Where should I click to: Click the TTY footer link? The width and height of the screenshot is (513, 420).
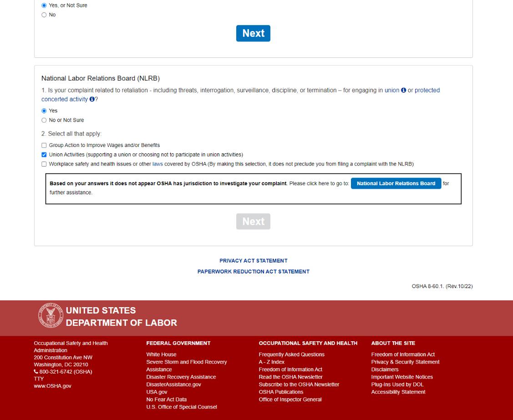pyautogui.click(x=39, y=379)
